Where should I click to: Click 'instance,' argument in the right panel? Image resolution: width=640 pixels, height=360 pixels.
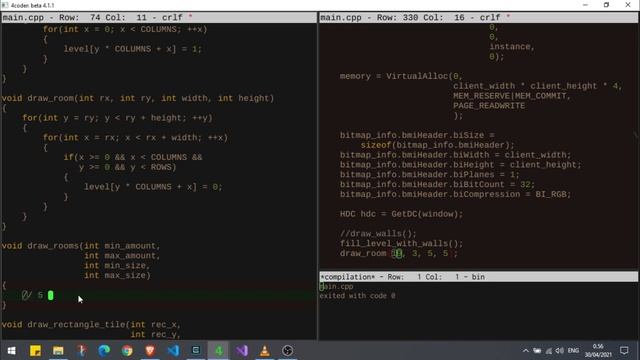[x=512, y=47]
